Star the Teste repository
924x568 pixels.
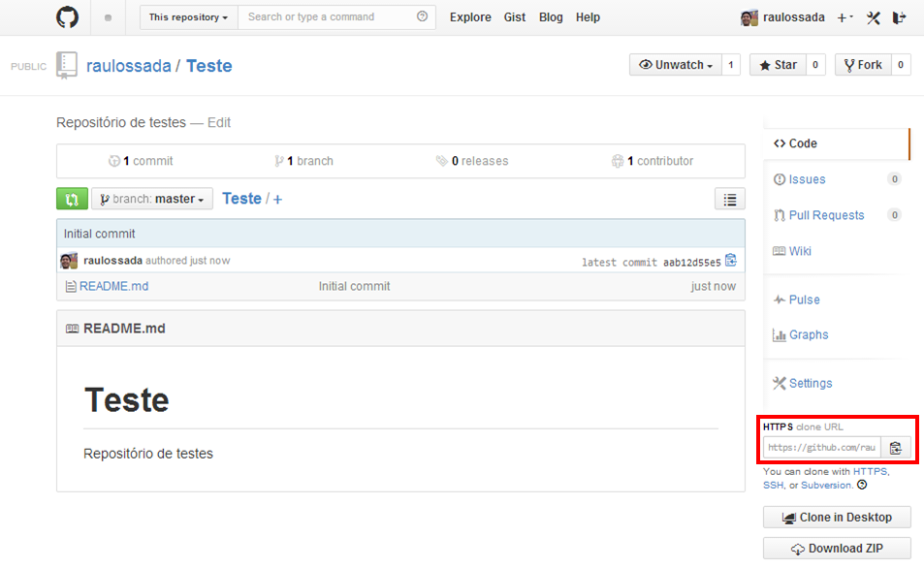[x=778, y=65]
